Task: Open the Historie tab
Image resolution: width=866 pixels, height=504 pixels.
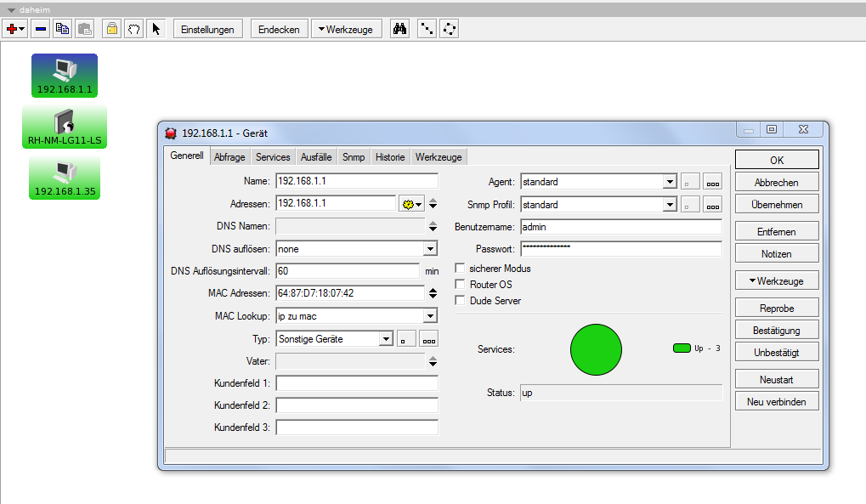Action: click(x=390, y=157)
